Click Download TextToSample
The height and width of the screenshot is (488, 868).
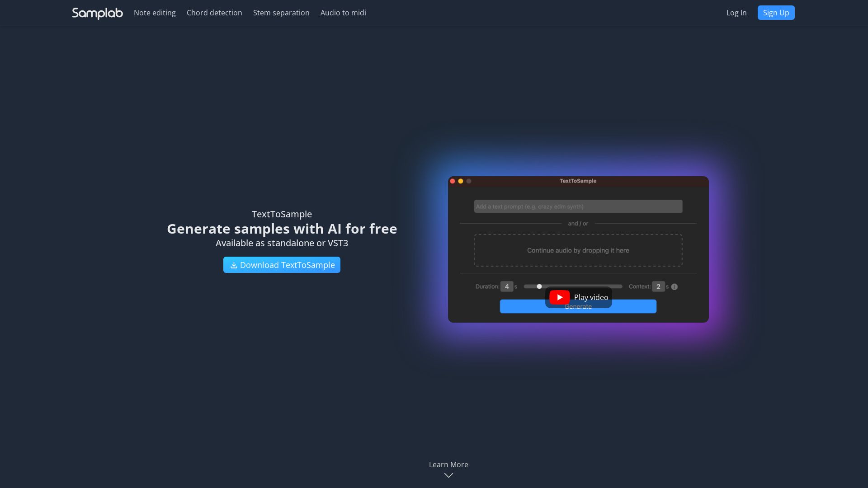[282, 265]
